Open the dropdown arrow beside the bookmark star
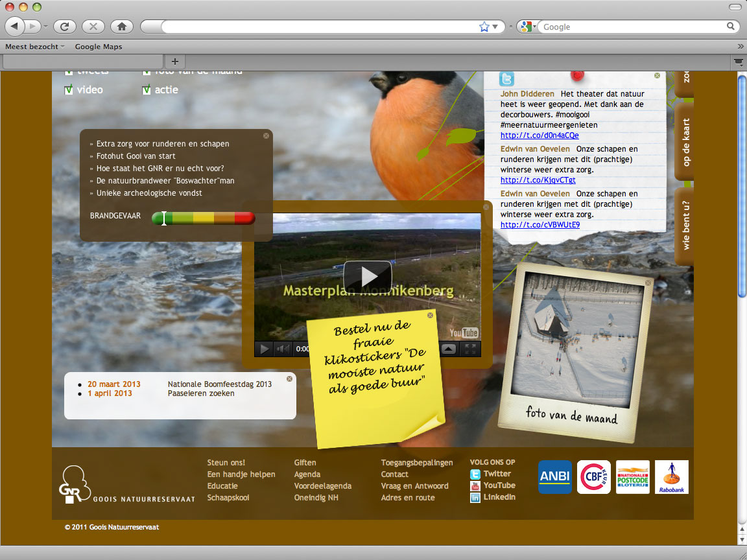The width and height of the screenshot is (747, 560). [495, 27]
